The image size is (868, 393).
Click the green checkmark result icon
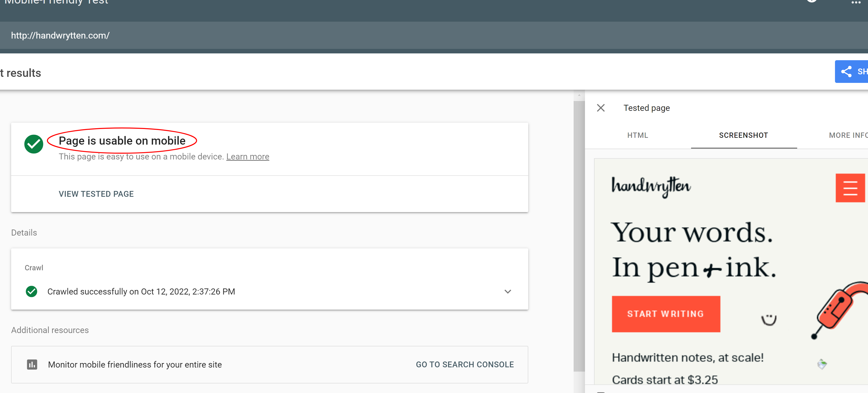pyautogui.click(x=34, y=144)
